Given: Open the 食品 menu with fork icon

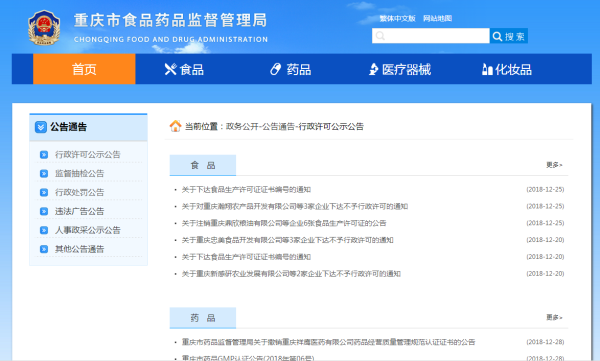Looking at the screenshot, I should [x=184, y=69].
